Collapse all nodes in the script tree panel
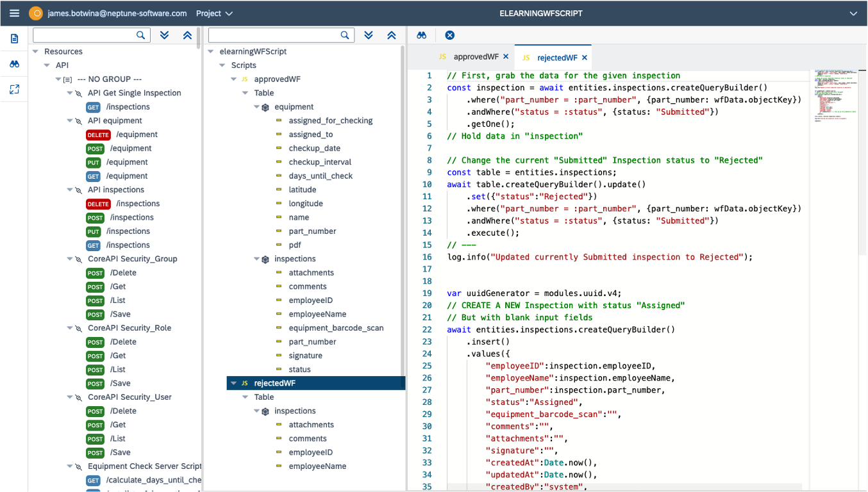 coord(392,35)
